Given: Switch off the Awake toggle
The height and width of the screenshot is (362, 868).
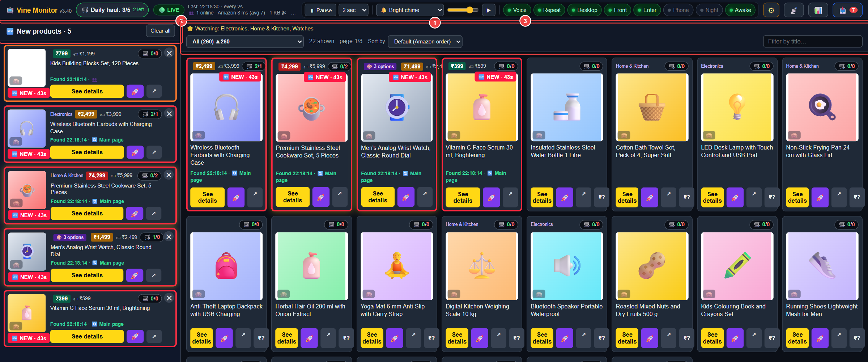Looking at the screenshot, I should coord(740,10).
